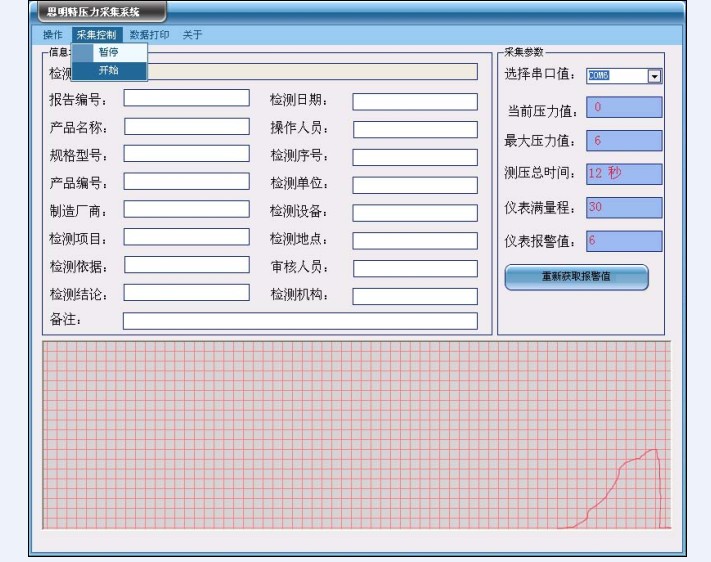Image resolution: width=711 pixels, height=562 pixels.
Task: Expand the 选择串口值 combo box arrow
Action: click(x=654, y=76)
